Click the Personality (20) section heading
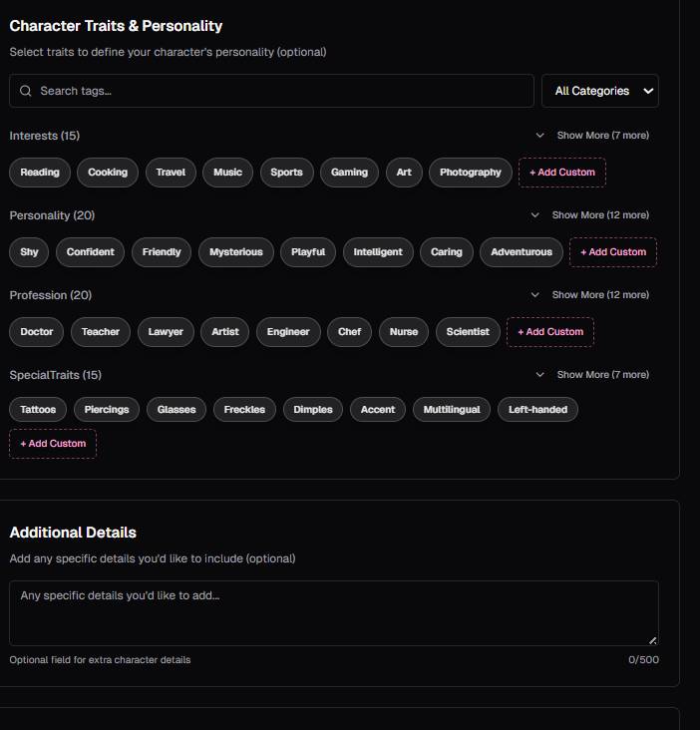 pyautogui.click(x=52, y=215)
